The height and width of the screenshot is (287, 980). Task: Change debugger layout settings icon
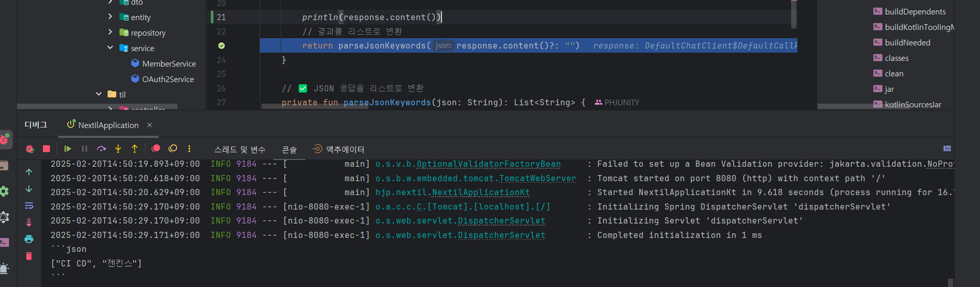pyautogui.click(x=947, y=149)
